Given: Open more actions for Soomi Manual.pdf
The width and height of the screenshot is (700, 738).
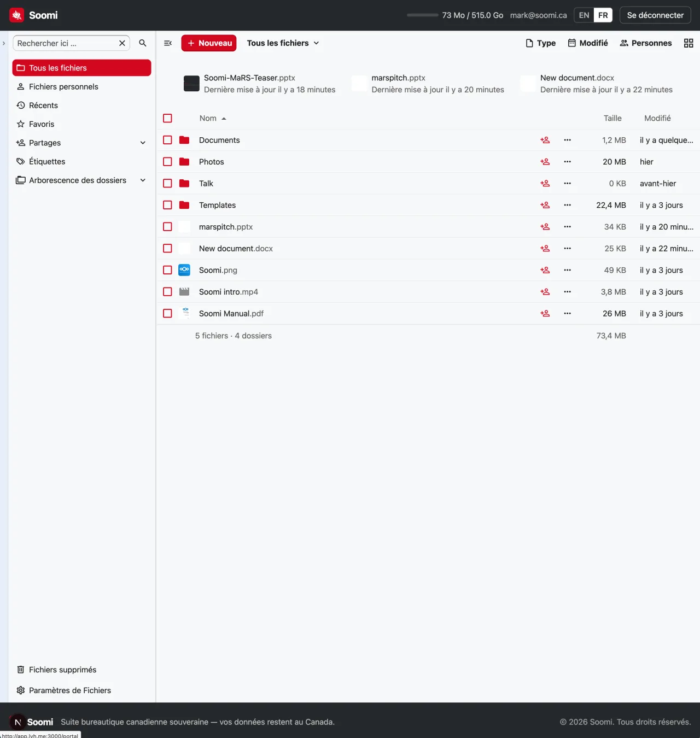Looking at the screenshot, I should [x=568, y=314].
